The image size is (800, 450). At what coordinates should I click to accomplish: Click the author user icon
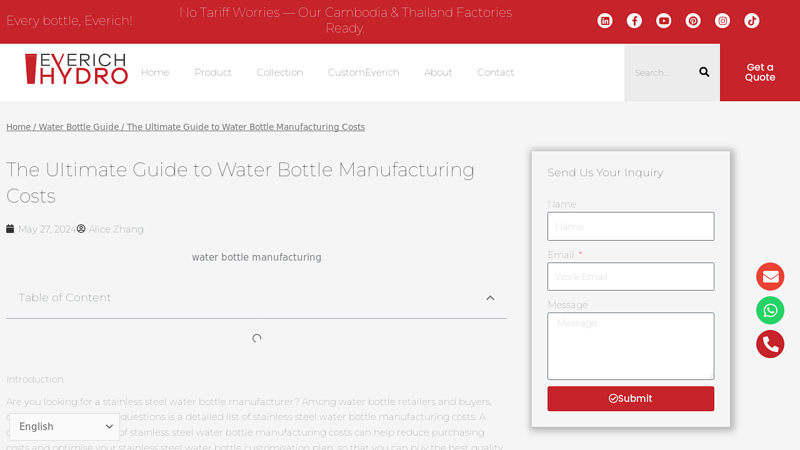[x=81, y=229]
